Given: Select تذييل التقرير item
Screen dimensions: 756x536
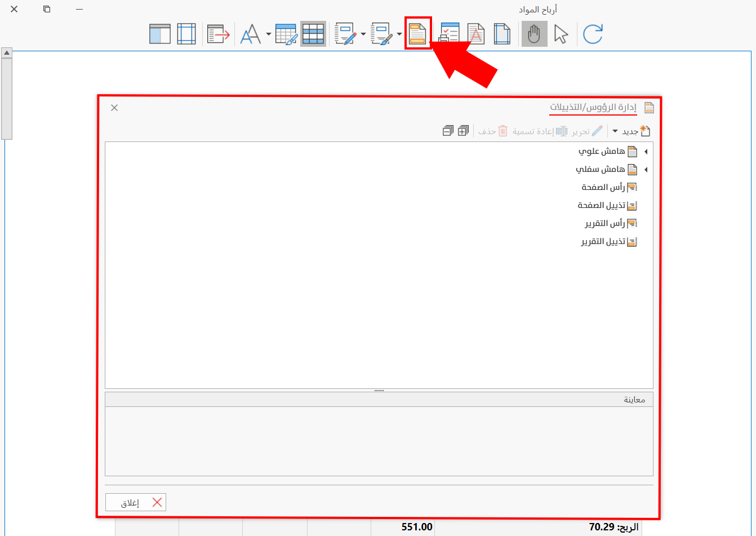Looking at the screenshot, I should [609, 242].
